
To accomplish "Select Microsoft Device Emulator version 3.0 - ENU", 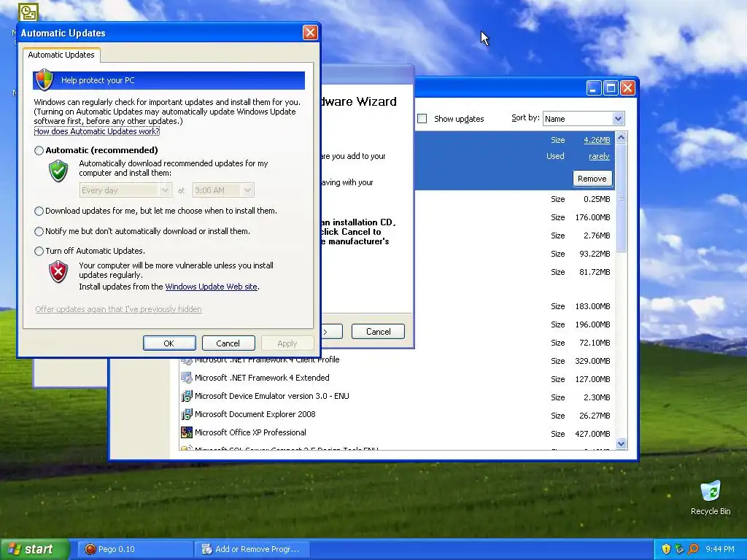I will [398, 396].
